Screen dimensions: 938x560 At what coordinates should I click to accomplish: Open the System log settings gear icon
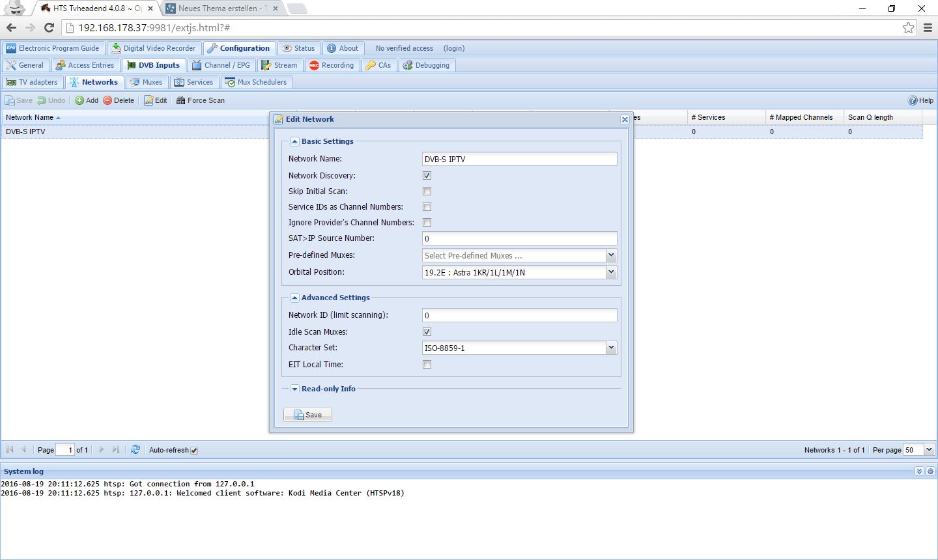pos(930,471)
